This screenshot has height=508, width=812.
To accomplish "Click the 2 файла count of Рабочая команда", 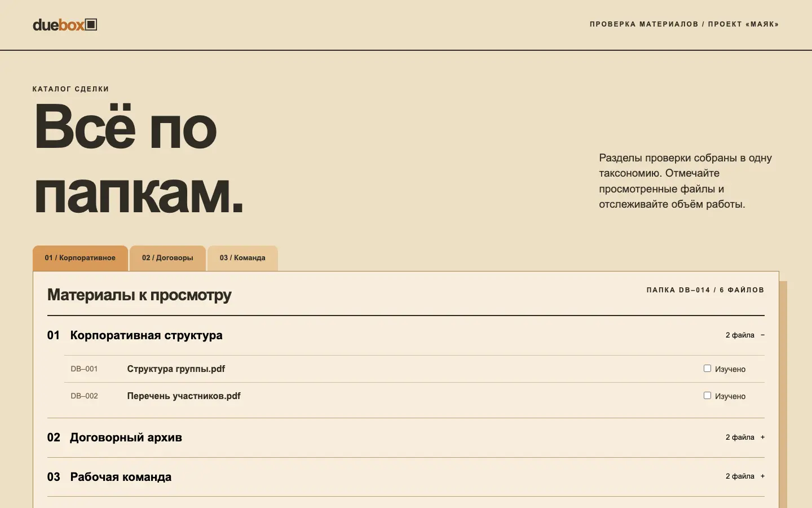I will (x=740, y=476).
